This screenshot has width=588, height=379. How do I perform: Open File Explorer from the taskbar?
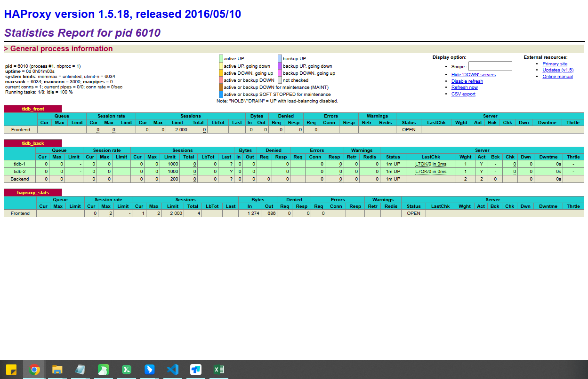57,370
